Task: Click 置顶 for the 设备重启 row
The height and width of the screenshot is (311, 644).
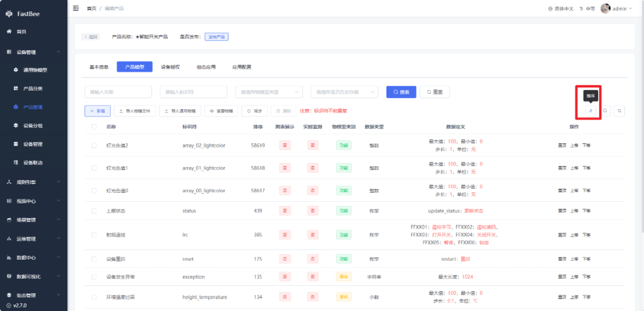Action: click(562, 259)
